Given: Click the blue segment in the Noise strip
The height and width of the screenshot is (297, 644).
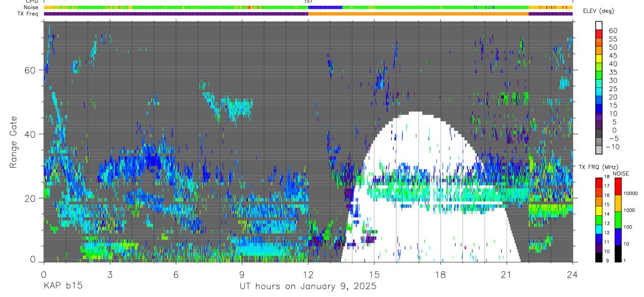Looking at the screenshot, I should pos(325,8).
